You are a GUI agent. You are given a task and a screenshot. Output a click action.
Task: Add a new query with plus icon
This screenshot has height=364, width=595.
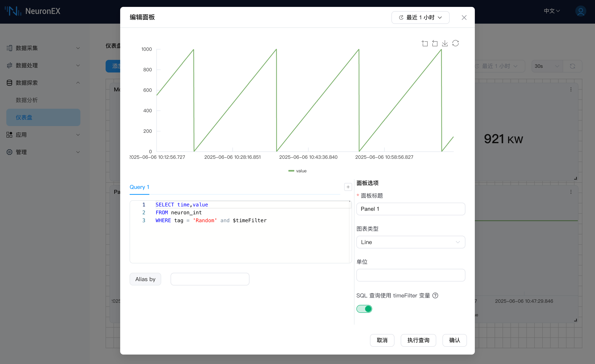pos(348,187)
